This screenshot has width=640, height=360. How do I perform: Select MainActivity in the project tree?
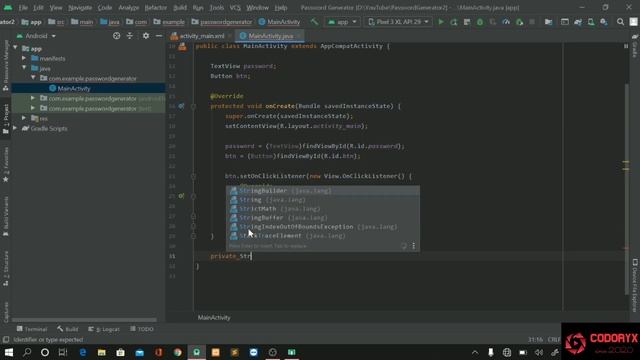tap(89, 88)
